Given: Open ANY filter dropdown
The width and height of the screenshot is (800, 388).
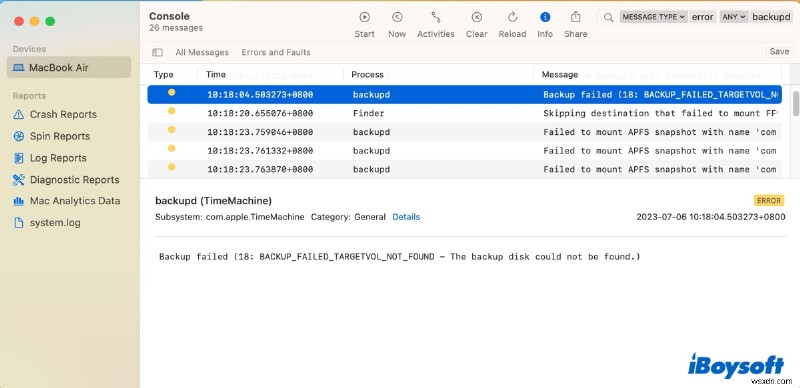Looking at the screenshot, I should tap(734, 17).
